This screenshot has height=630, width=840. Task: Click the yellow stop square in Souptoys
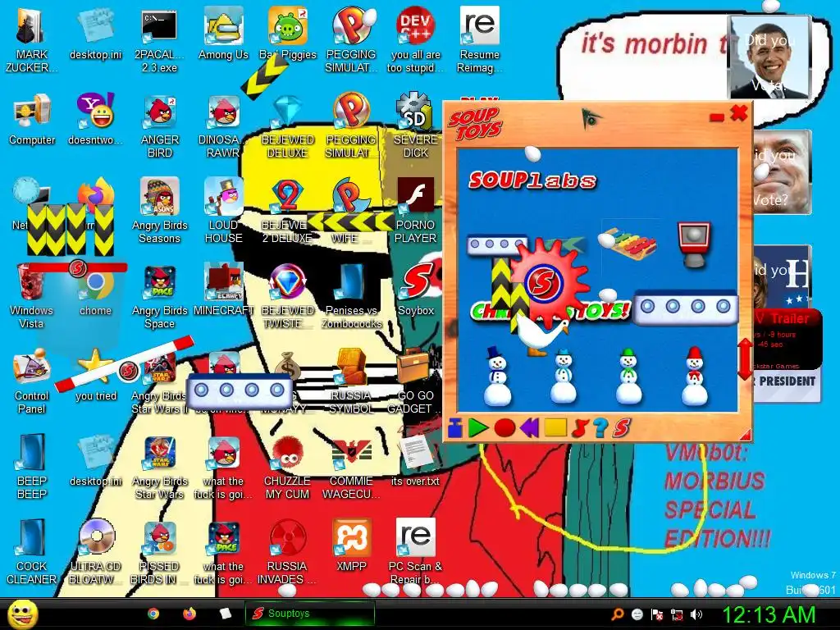(555, 427)
